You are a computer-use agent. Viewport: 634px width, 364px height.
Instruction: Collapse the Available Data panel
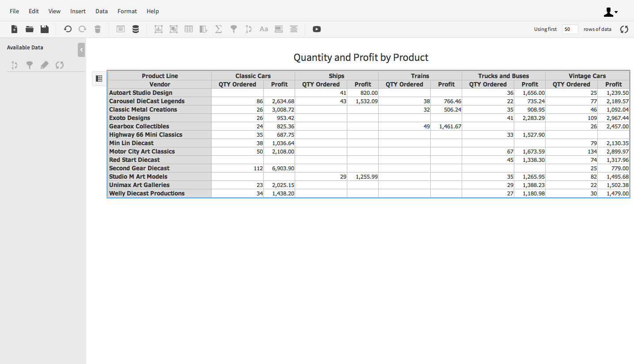[x=81, y=50]
